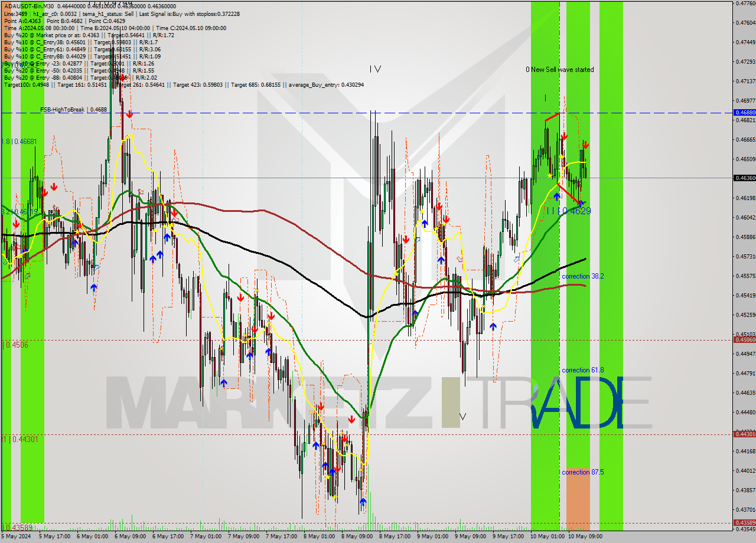Click the 'V' wave label near the watermark
The image size is (756, 543).
(462, 417)
